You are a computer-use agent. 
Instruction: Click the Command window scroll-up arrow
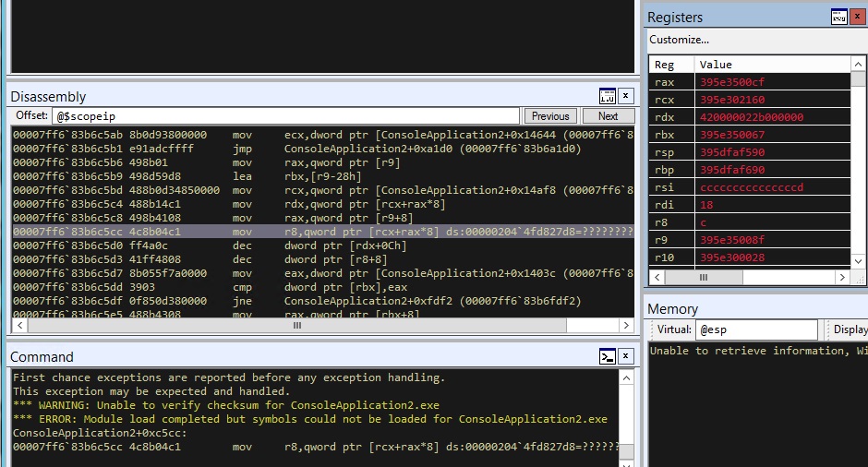coord(626,377)
